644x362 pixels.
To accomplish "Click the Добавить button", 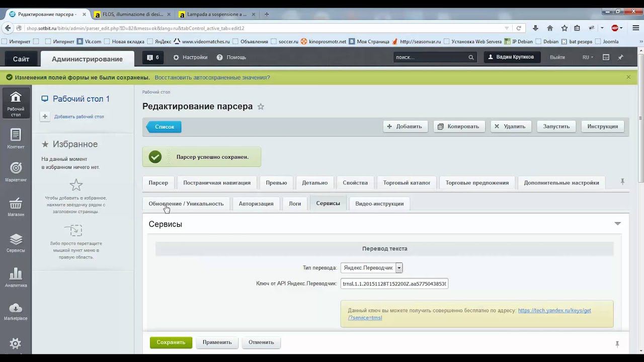I will [406, 127].
